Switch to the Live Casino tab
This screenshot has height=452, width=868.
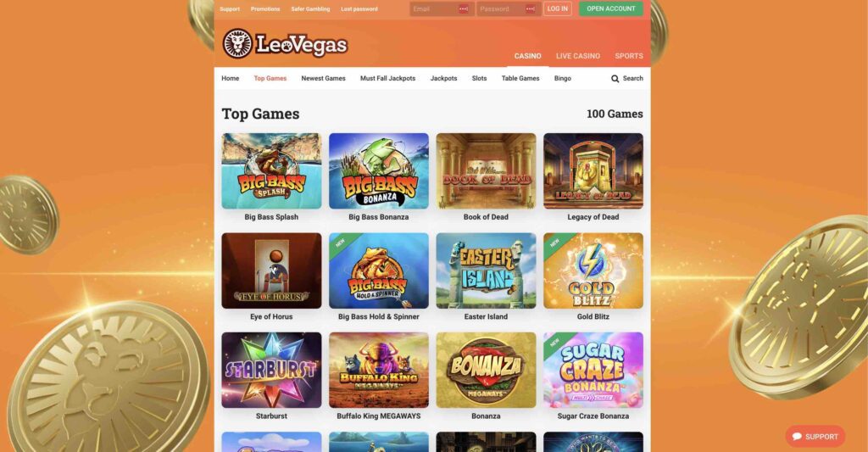click(x=578, y=56)
